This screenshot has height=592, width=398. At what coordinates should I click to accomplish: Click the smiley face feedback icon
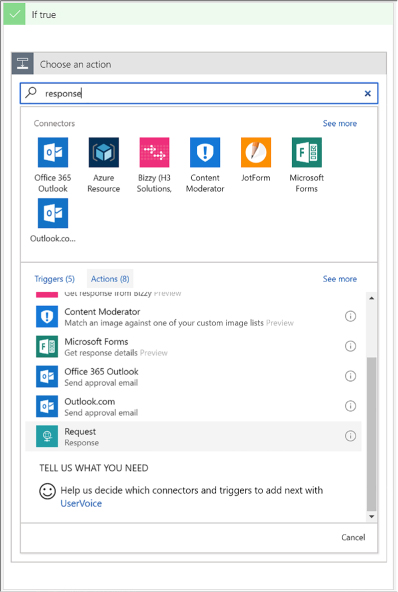(x=48, y=491)
